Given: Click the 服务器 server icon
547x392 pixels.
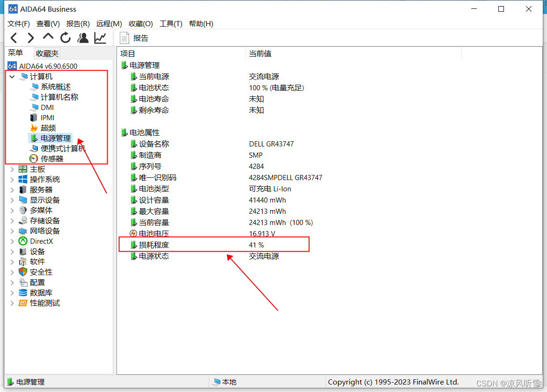Looking at the screenshot, I should click(x=22, y=190).
